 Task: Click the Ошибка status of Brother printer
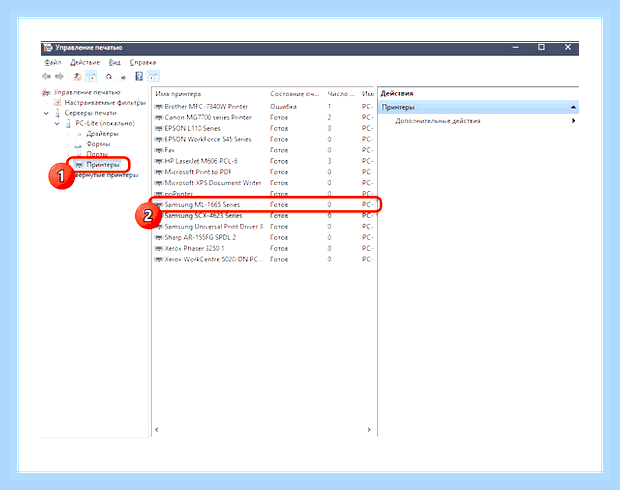tap(283, 107)
